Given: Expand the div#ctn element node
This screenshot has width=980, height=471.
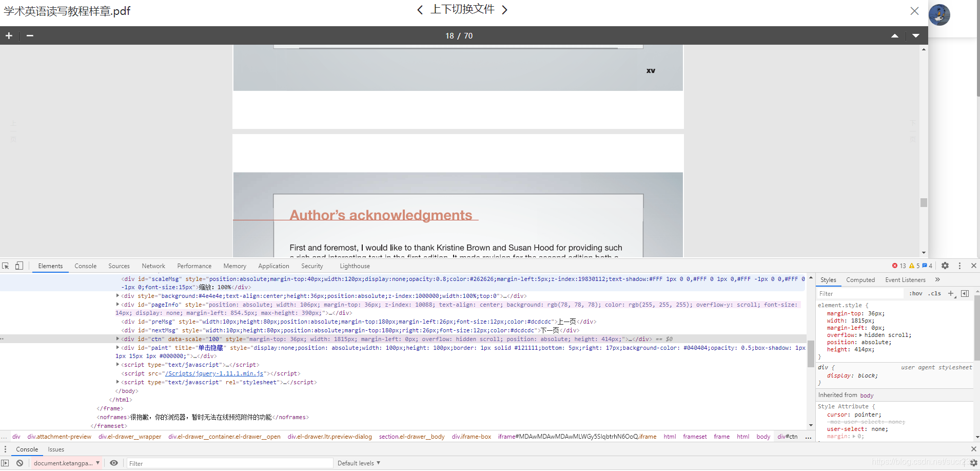Looking at the screenshot, I should pos(117,338).
